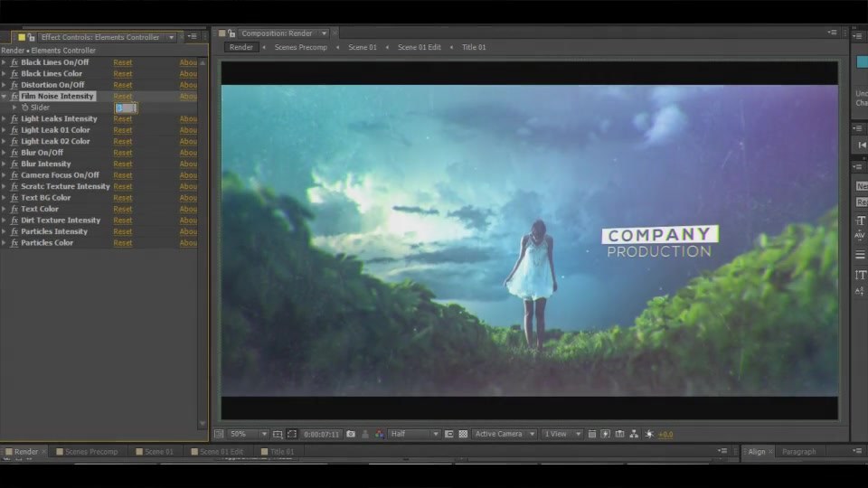This screenshot has height=488, width=868.
Task: Select the Align panel tab
Action: point(757,452)
